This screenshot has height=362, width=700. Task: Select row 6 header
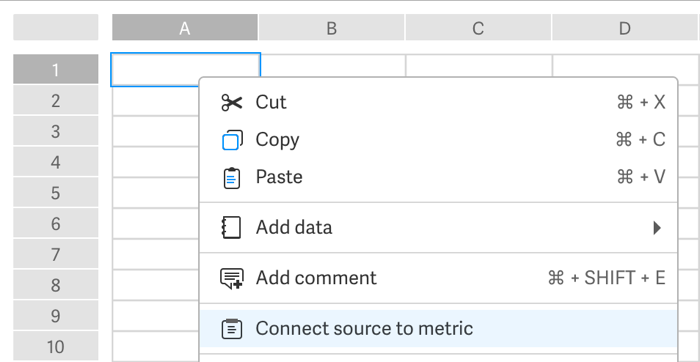(55, 223)
